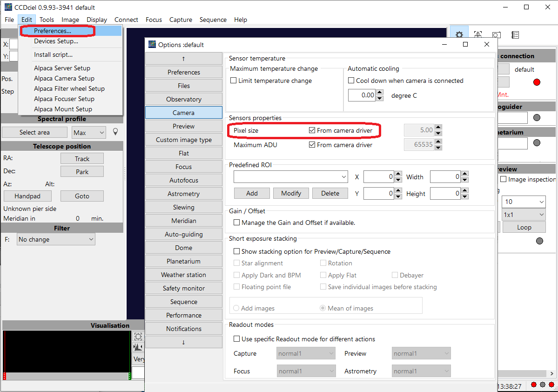Open the gear settings tab icon
Viewport: 558px width, 392px height.
pyautogui.click(x=459, y=35)
